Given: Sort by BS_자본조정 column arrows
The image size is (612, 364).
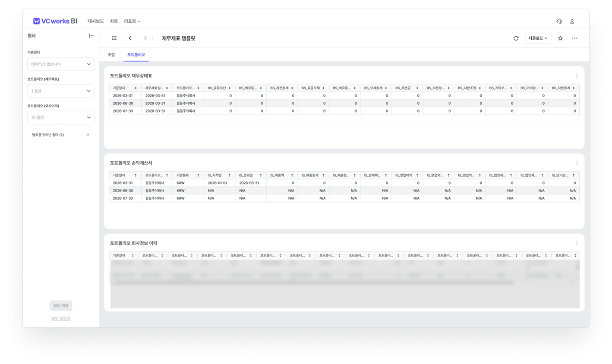Looking at the screenshot, I should (480, 88).
